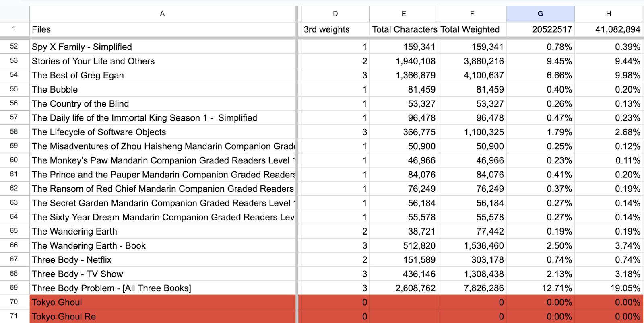Select row 1 header number
Viewport: 644px width, 323px height.
tap(14, 29)
